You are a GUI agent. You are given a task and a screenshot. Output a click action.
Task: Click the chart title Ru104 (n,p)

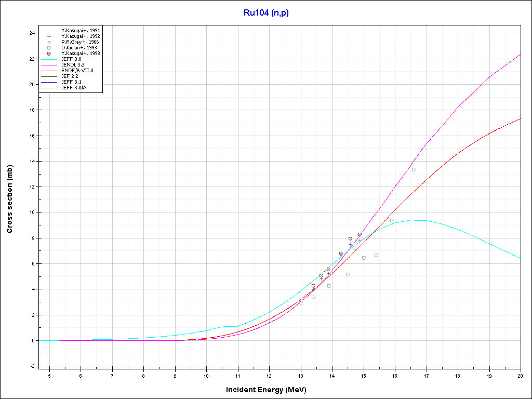coord(266,12)
